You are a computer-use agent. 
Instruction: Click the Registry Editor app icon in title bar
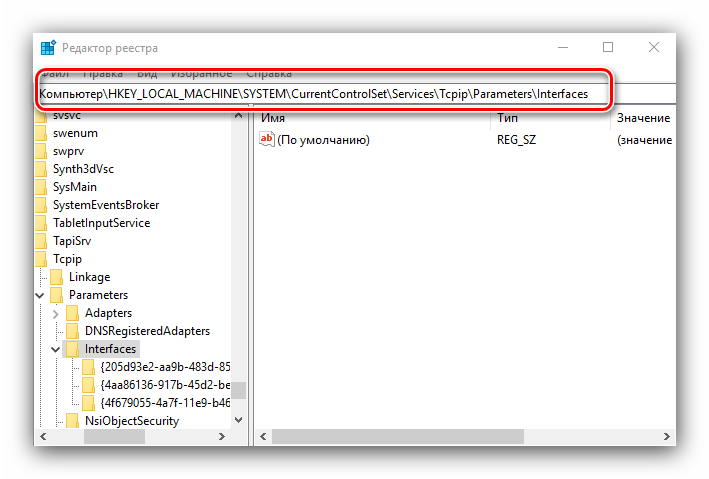pyautogui.click(x=48, y=47)
